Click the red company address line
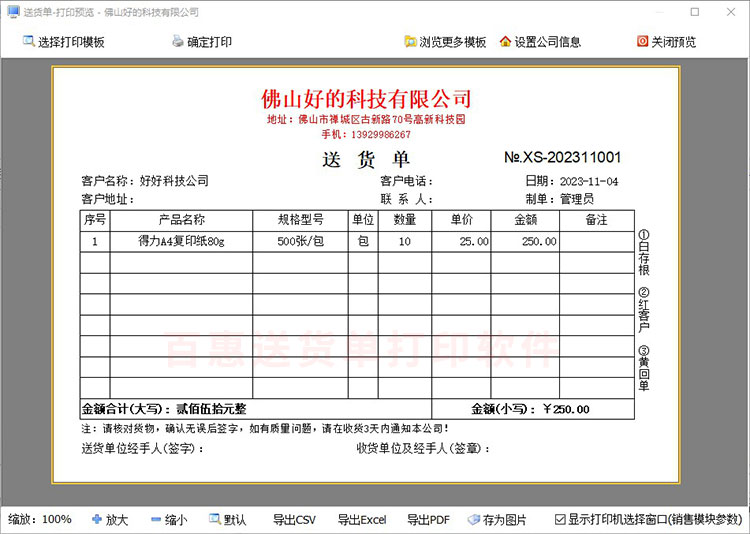This screenshot has height=534, width=750. 366,119
